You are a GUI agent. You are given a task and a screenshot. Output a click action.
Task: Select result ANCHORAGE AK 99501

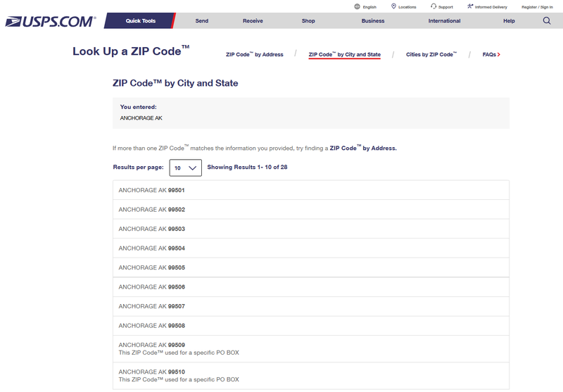311,190
